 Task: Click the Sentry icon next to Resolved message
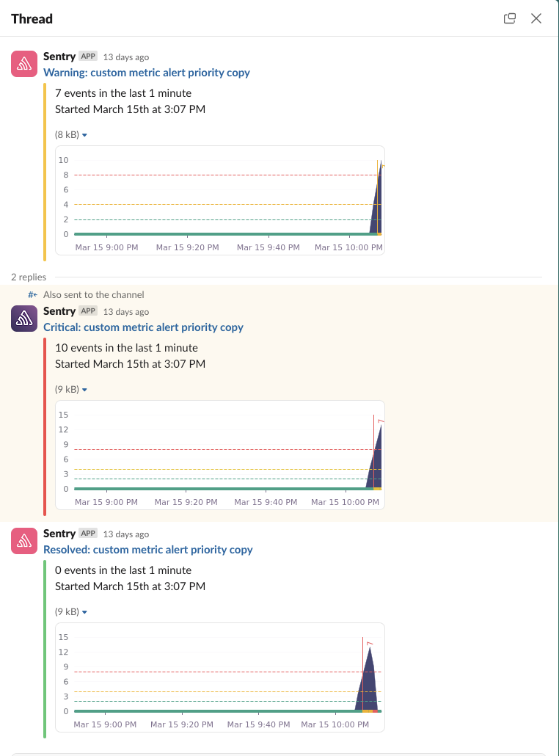[x=23, y=541]
